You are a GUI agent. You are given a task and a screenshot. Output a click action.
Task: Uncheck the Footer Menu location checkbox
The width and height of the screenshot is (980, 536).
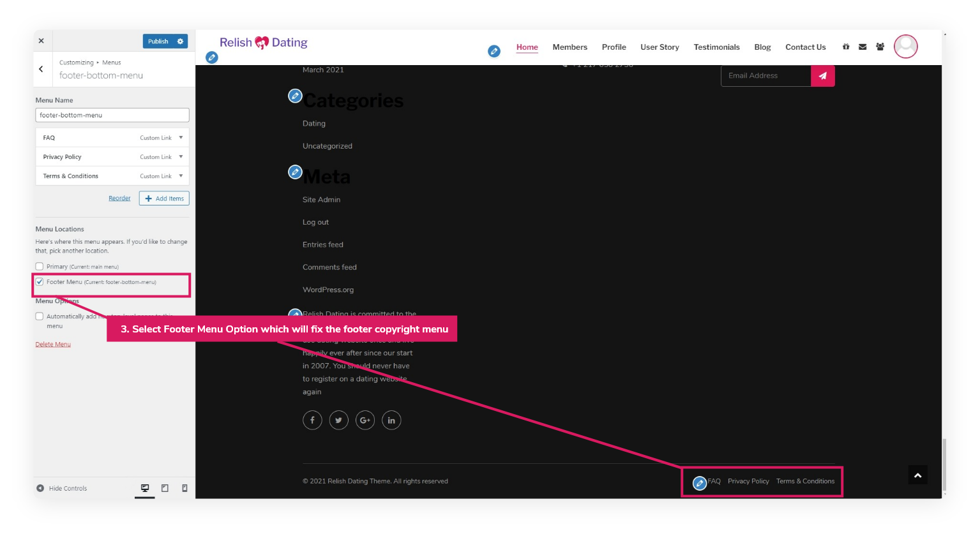click(40, 281)
